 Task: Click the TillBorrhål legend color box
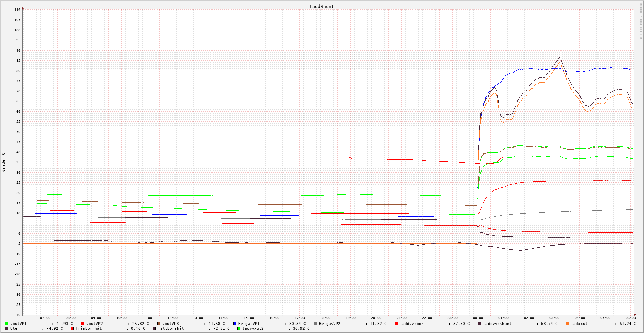[154, 328]
